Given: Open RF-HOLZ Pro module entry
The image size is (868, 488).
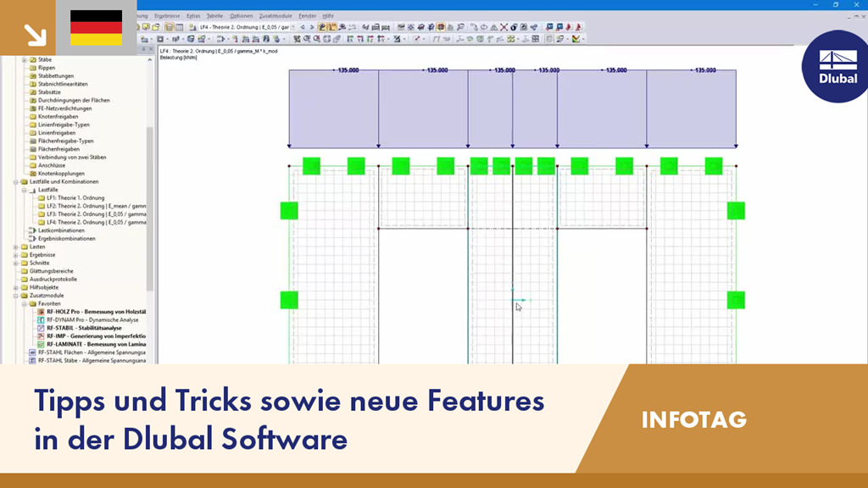Looking at the screenshot, I should coord(97,312).
